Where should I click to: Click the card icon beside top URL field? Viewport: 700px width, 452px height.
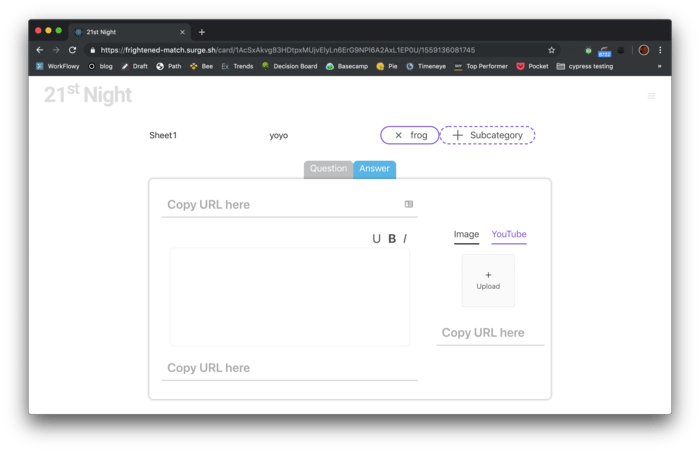[408, 204]
